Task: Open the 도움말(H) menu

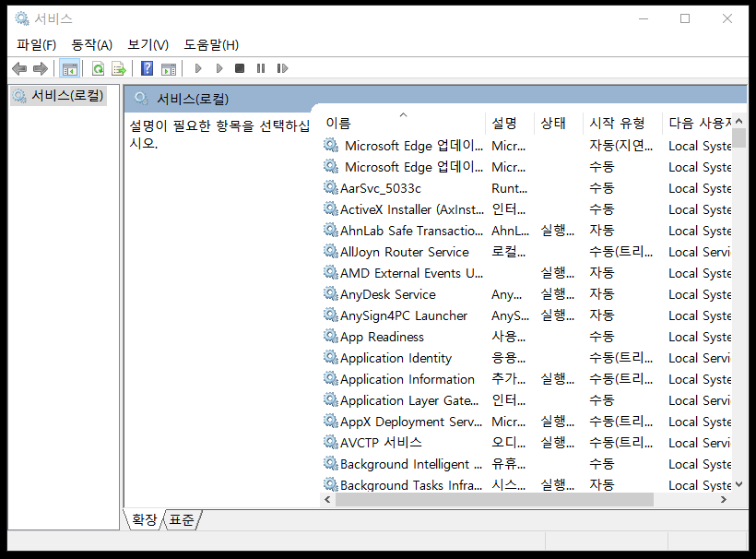Action: click(211, 45)
